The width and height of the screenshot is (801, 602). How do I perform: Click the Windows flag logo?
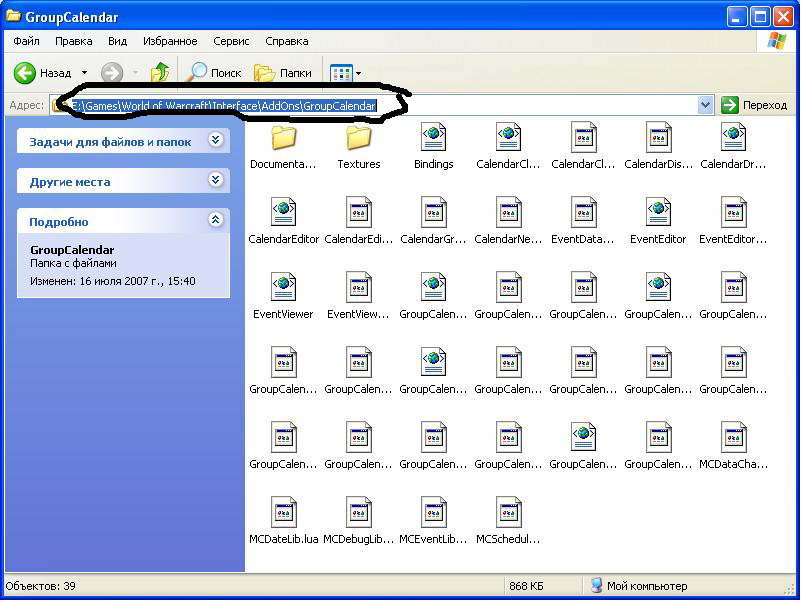click(777, 41)
